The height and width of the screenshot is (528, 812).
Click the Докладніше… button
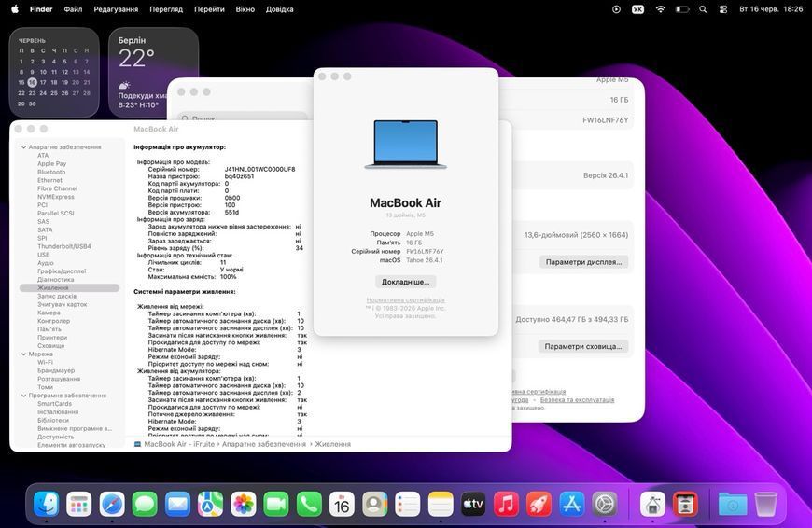click(x=405, y=282)
